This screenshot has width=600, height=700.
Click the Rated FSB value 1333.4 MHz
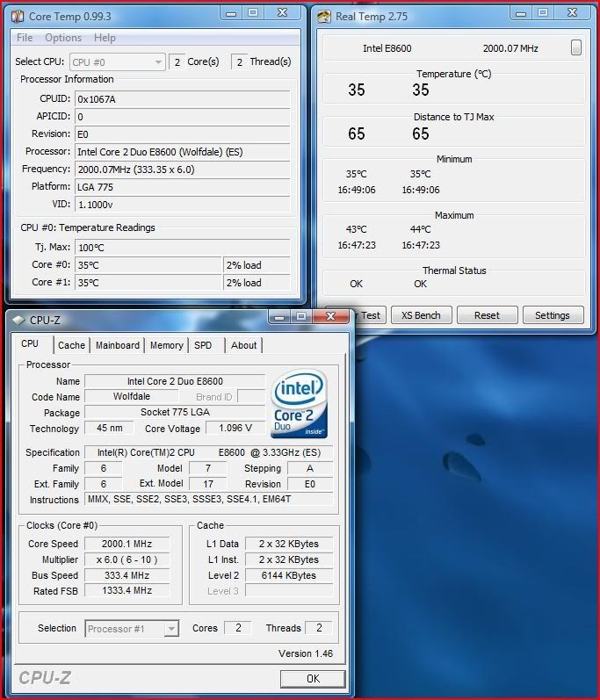point(127,590)
